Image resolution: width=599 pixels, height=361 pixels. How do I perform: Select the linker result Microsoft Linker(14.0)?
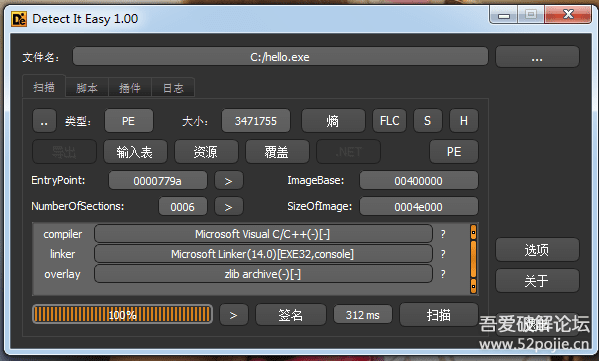263,254
